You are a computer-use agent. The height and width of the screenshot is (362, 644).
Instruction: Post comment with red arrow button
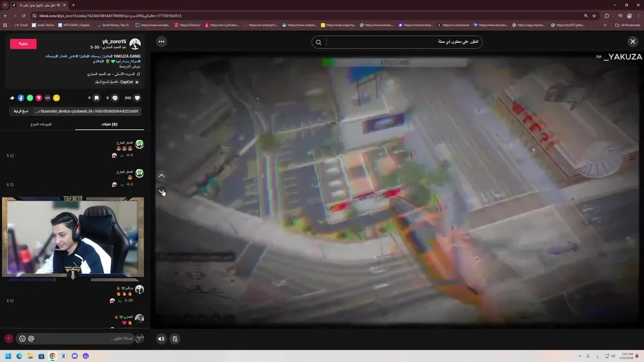[x=9, y=339]
